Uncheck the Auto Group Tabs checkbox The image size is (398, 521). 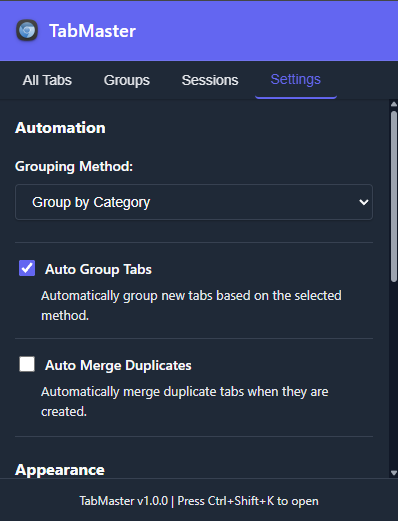(27, 268)
